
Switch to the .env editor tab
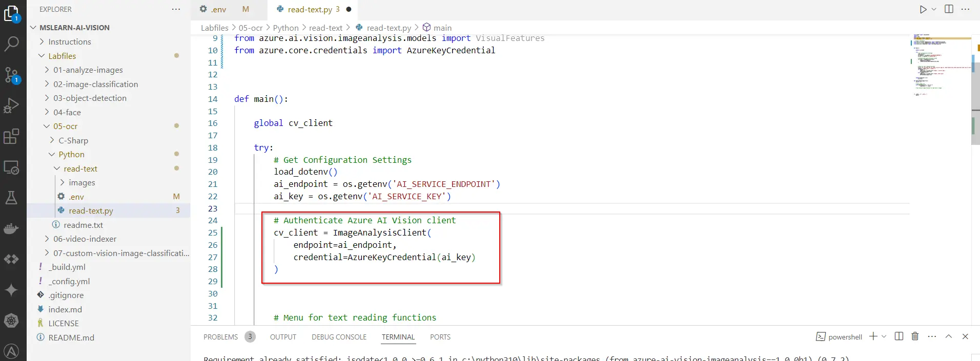click(x=218, y=9)
